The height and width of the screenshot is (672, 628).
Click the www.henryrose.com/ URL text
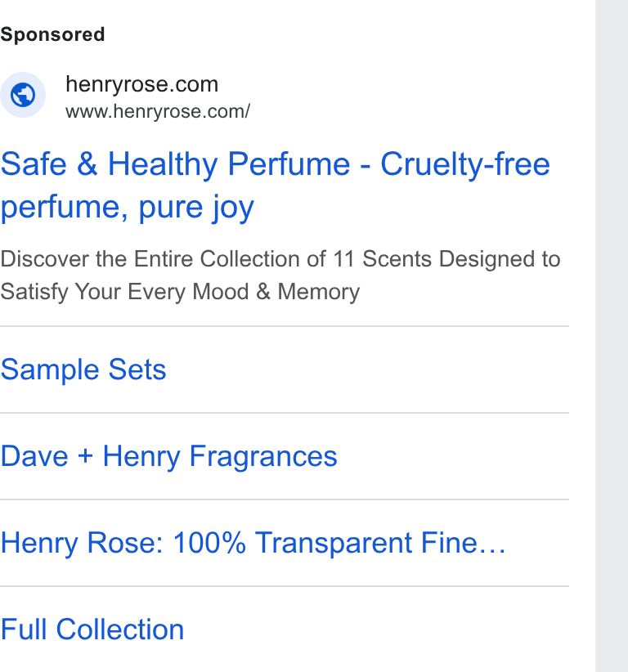click(x=158, y=112)
